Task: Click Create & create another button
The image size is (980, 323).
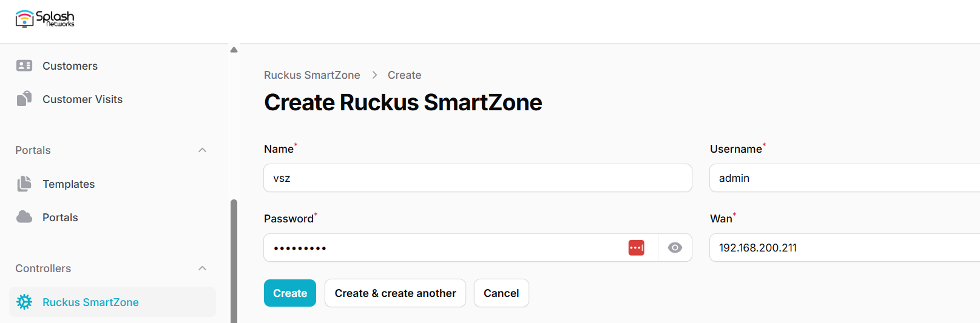Action: tap(395, 293)
